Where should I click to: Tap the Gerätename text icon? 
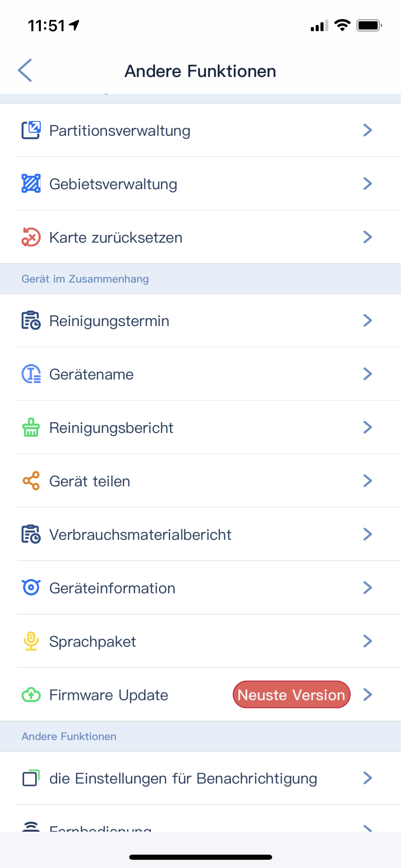[31, 374]
